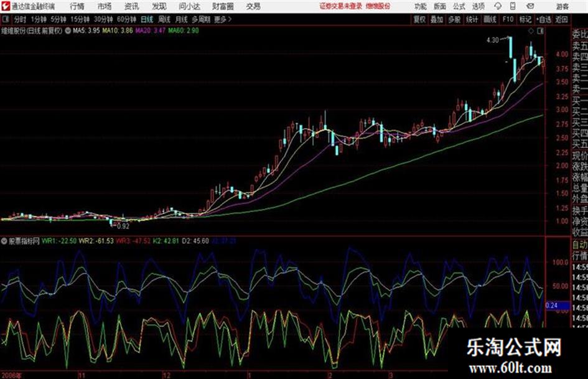
Task: Click the D2: 45.60 indicator value
Action: [x=195, y=241]
